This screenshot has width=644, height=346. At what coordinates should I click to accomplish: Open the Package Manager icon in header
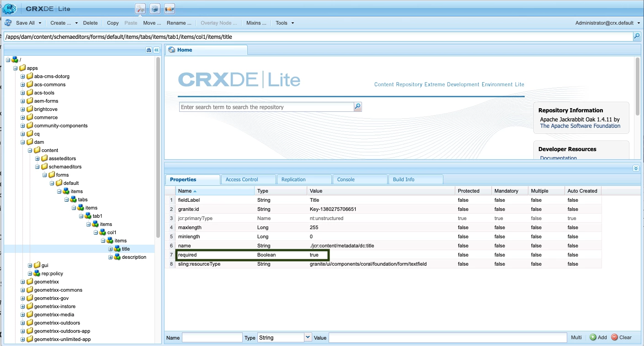pos(155,9)
